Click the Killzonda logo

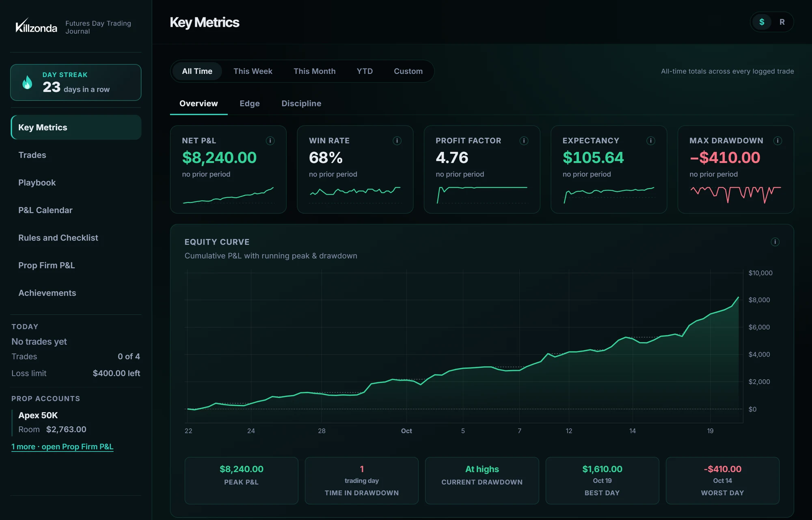[x=36, y=26]
